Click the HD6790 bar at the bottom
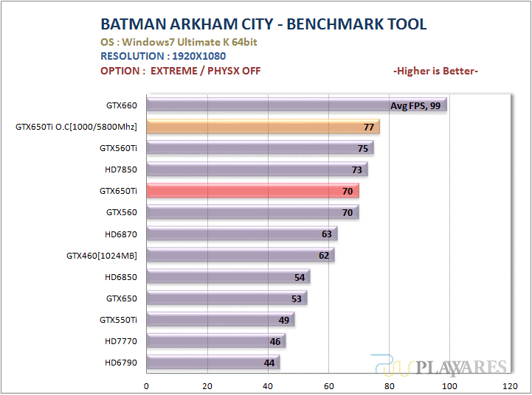Screen dimensions: 532x395 click(213, 363)
